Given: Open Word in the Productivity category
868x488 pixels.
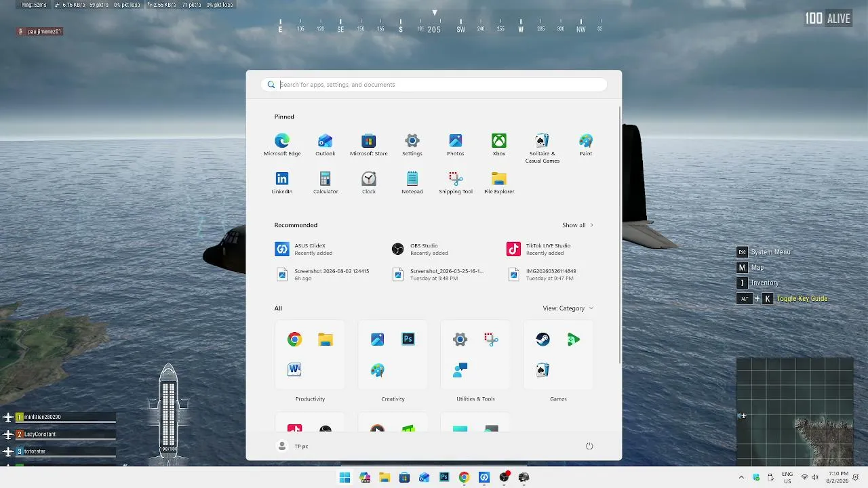Looking at the screenshot, I should 294,369.
